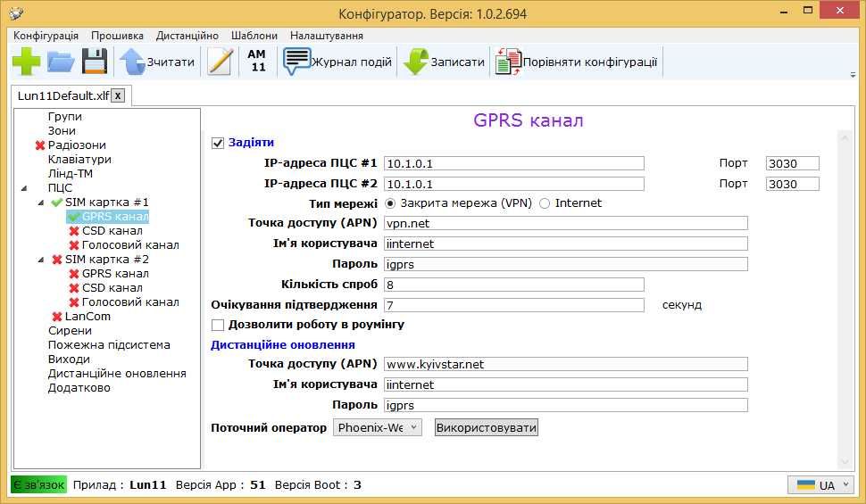This screenshot has width=866, height=504.
Task: Click Записати write button
Action: point(444,62)
